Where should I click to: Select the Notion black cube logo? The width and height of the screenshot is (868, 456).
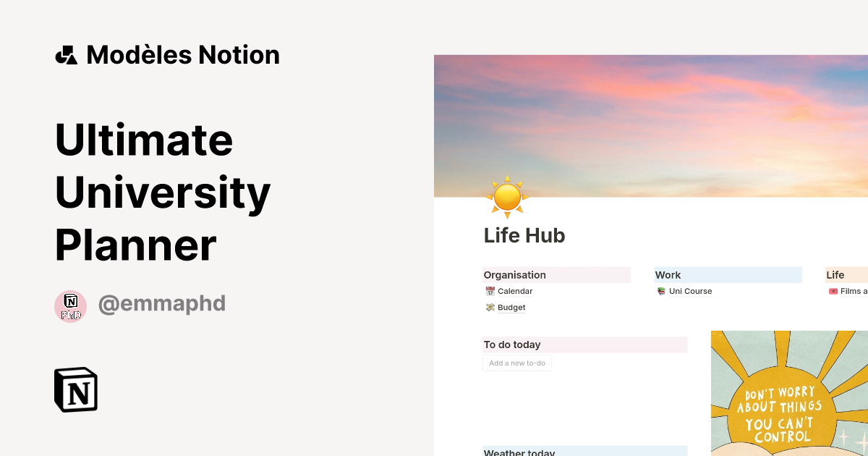[x=75, y=389]
